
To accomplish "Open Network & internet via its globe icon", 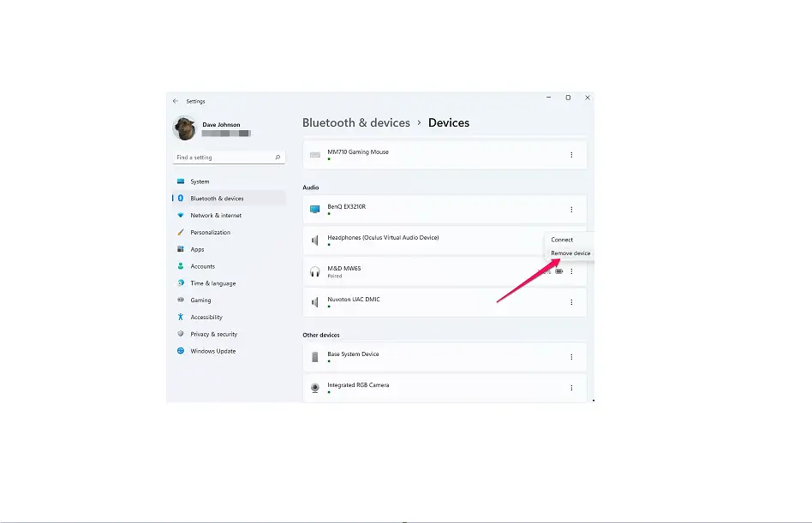I will pyautogui.click(x=182, y=215).
